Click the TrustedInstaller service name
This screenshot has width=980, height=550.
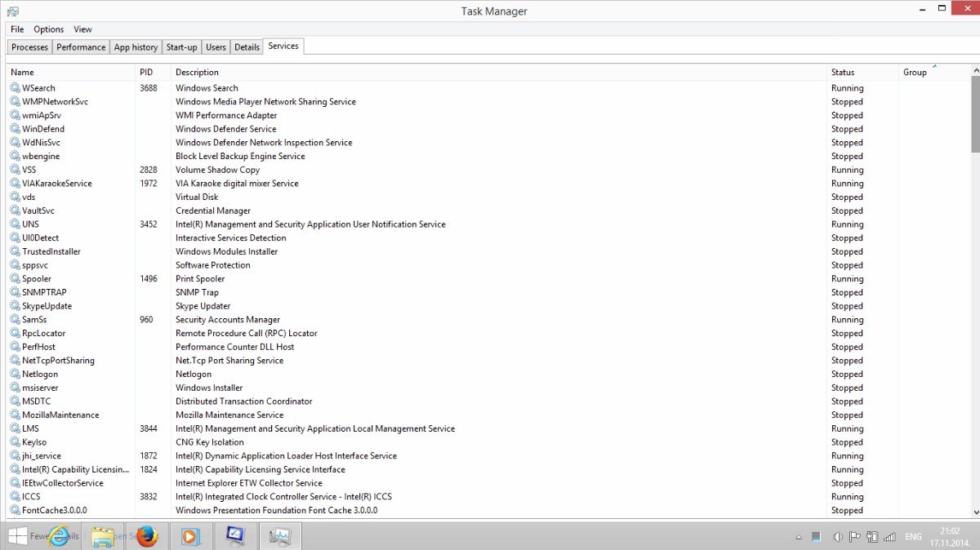coord(51,251)
